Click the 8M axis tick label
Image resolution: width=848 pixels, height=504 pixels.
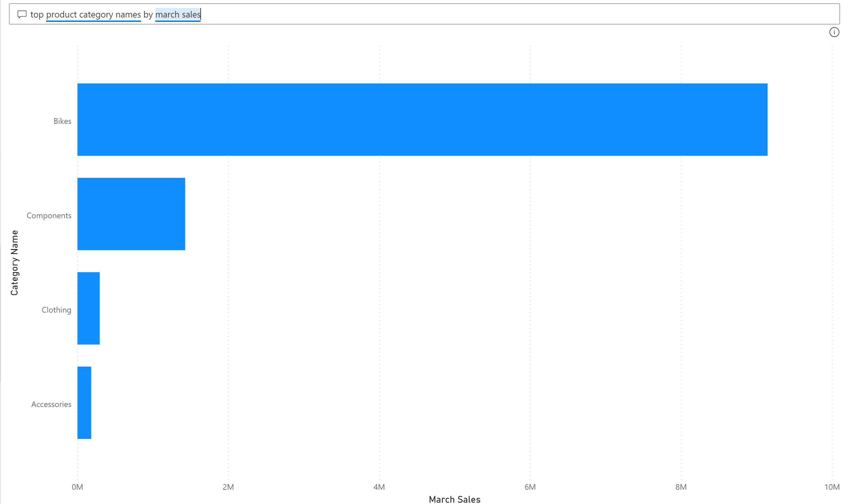[680, 487]
